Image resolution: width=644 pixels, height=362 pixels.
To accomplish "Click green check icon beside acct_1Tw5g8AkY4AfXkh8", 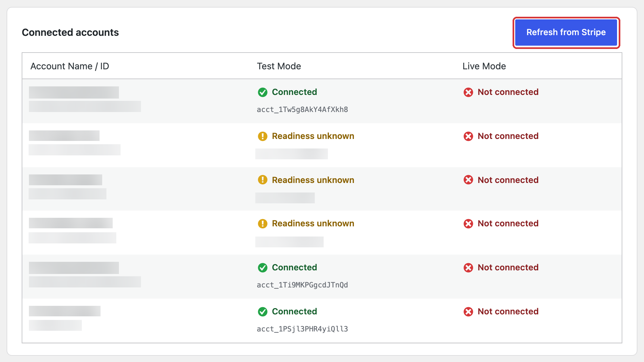I will tap(263, 92).
